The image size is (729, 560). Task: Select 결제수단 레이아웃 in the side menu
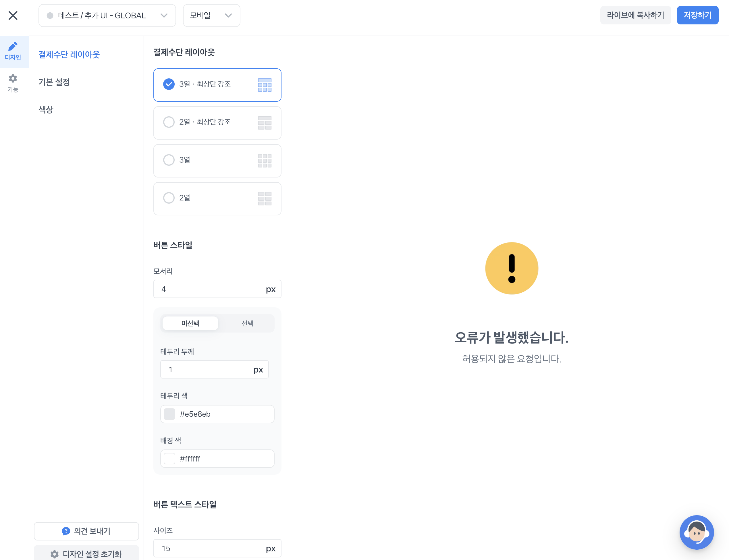coord(69,54)
